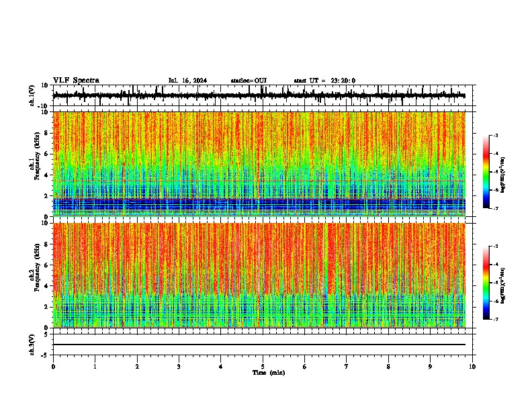Click the time axis tick '0'

pyautogui.click(x=53, y=367)
